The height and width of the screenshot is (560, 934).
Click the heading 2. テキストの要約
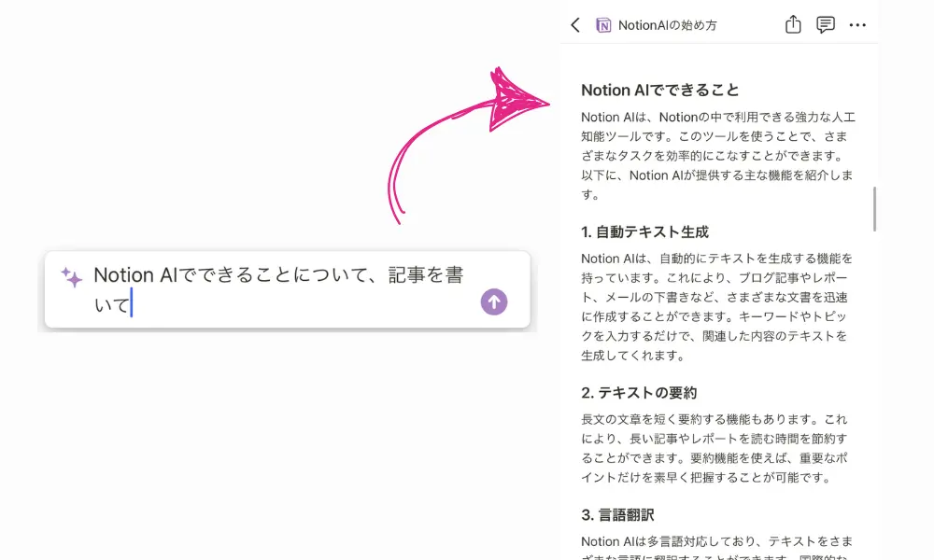click(x=639, y=393)
